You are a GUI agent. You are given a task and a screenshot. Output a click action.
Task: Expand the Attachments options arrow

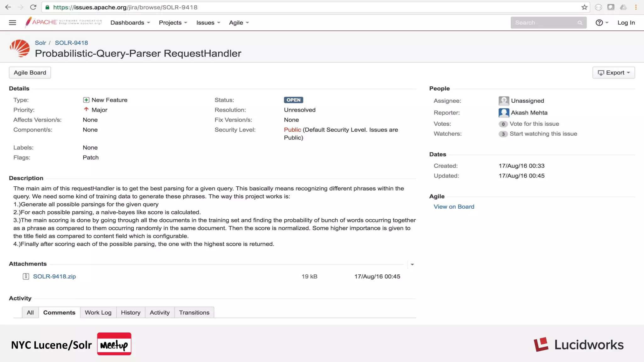[412, 265]
